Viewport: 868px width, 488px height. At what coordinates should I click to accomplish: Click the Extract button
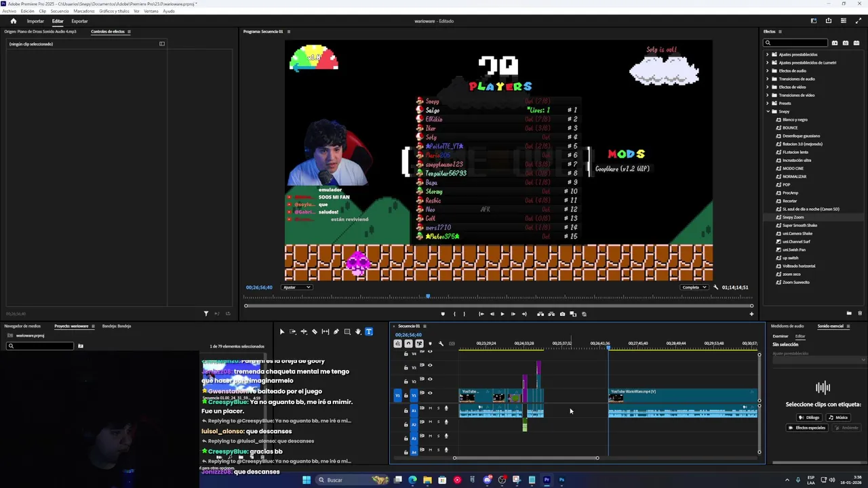pos(551,314)
